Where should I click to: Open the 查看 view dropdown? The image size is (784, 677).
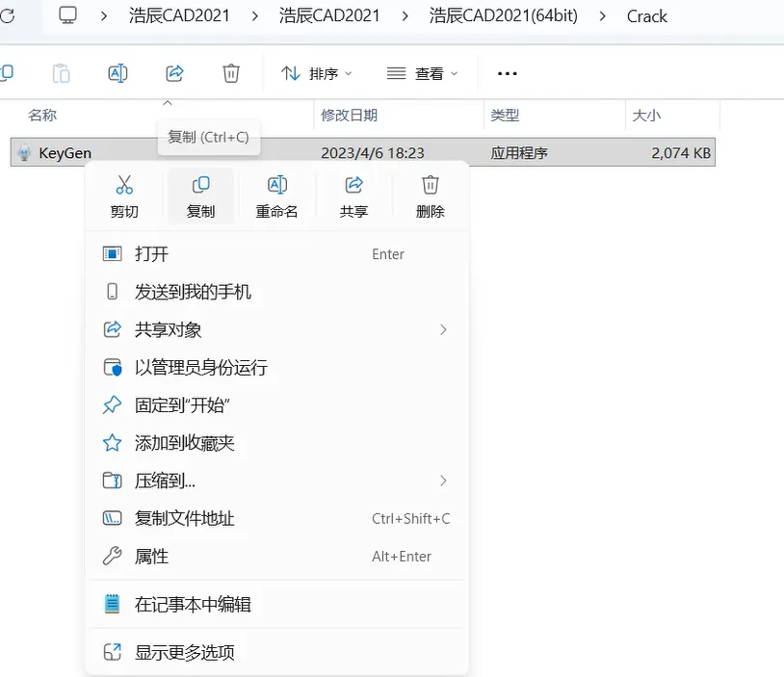click(x=423, y=73)
